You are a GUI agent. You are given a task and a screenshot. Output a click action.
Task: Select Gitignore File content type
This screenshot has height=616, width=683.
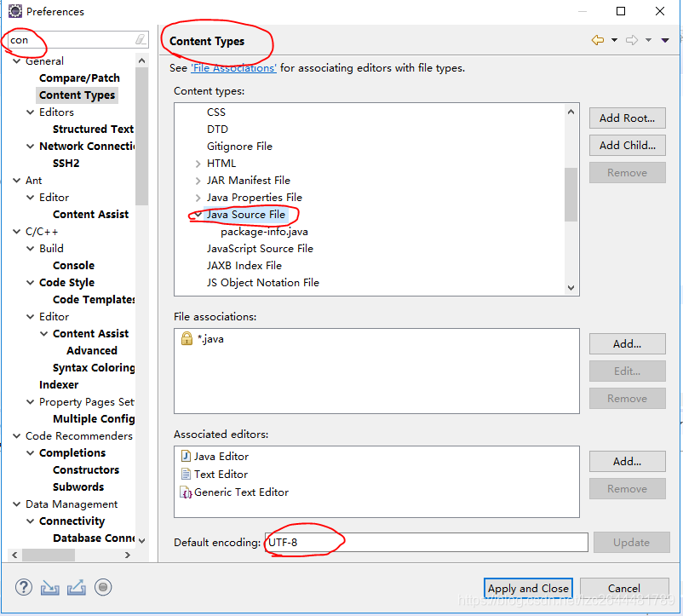click(x=239, y=146)
